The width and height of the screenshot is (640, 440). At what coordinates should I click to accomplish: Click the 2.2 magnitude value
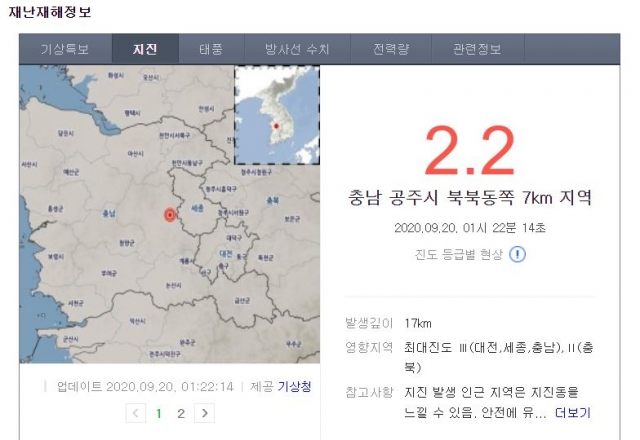pos(470,151)
